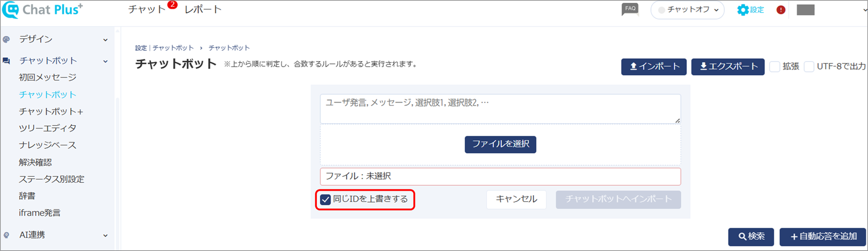
Task: Click the AI連携 sidebar icon
Action: [7, 235]
